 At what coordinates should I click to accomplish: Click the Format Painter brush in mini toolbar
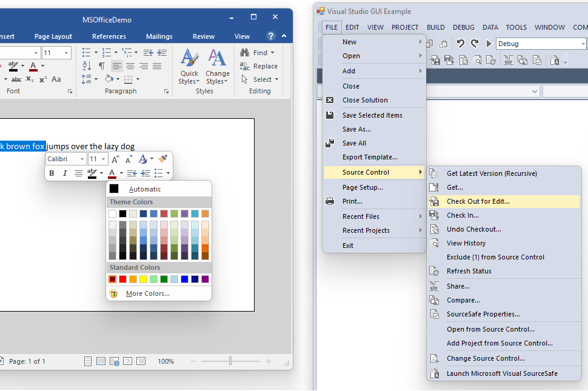162,159
